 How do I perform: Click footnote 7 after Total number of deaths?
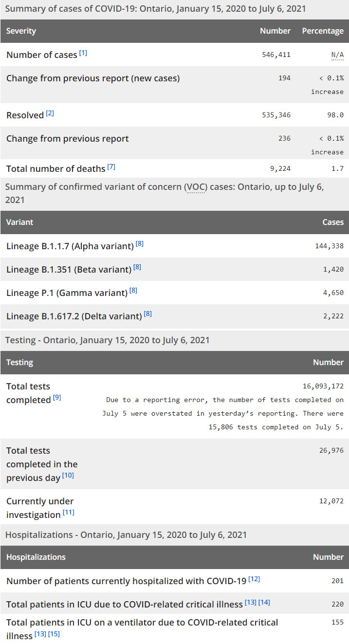point(111,167)
